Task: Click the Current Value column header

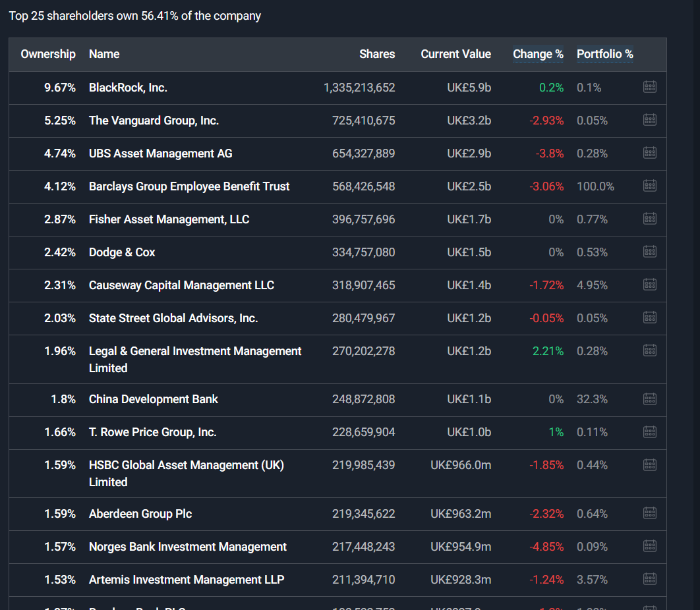Action: coord(455,54)
